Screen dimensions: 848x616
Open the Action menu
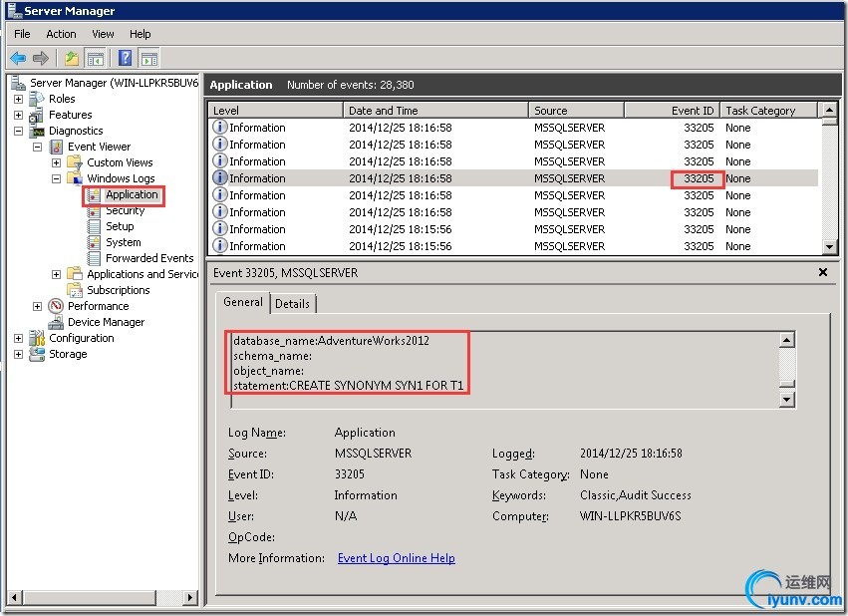point(61,34)
